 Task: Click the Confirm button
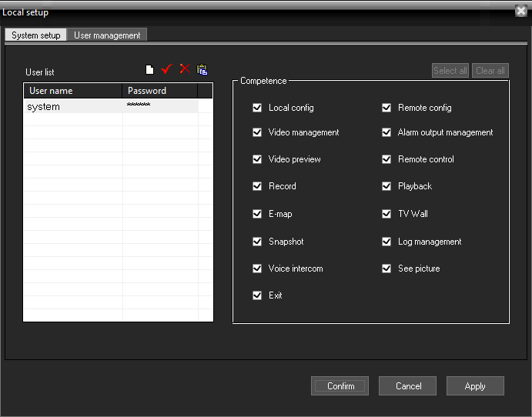point(340,385)
